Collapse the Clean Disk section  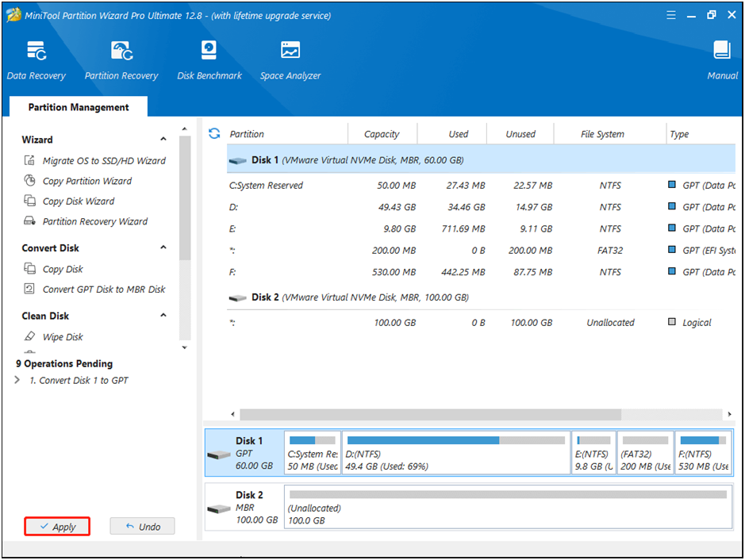tap(163, 316)
